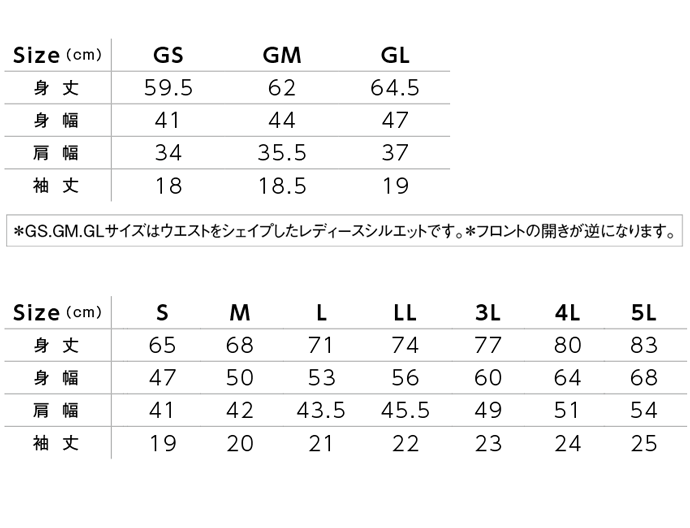Click the 3L size column header

[488, 313]
